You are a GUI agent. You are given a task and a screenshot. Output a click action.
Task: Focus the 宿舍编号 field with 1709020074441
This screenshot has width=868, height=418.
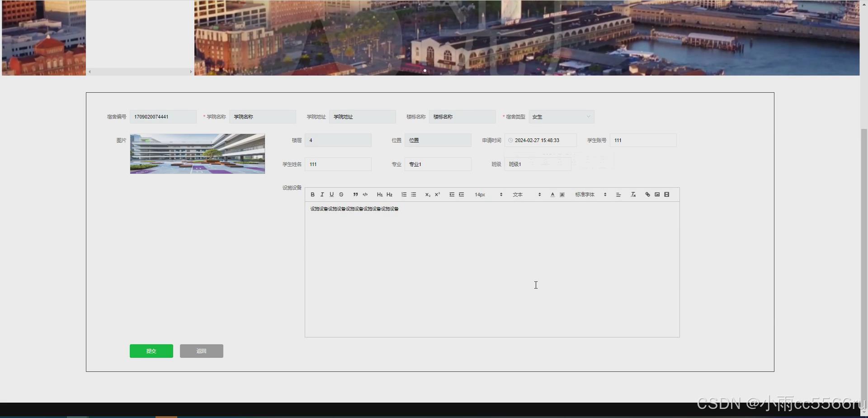coord(163,117)
